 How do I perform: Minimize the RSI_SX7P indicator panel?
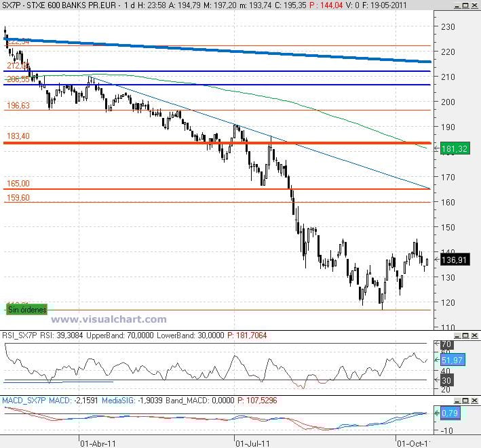click(x=457, y=335)
